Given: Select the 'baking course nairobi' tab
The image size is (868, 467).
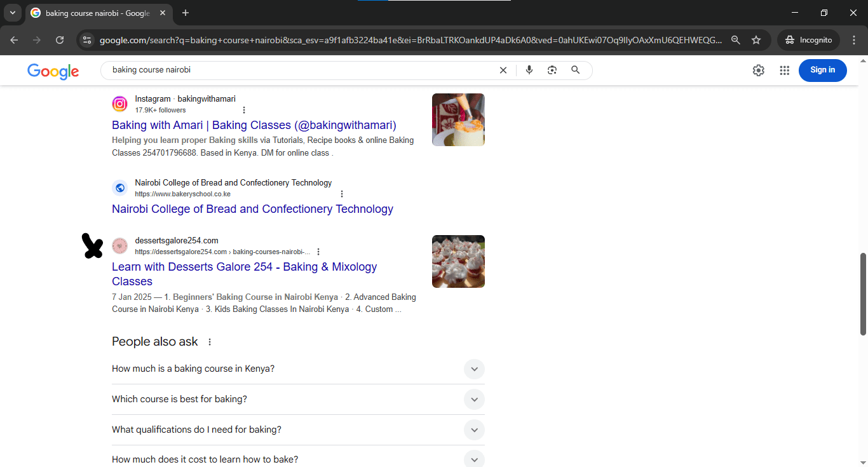Looking at the screenshot, I should coord(98,13).
